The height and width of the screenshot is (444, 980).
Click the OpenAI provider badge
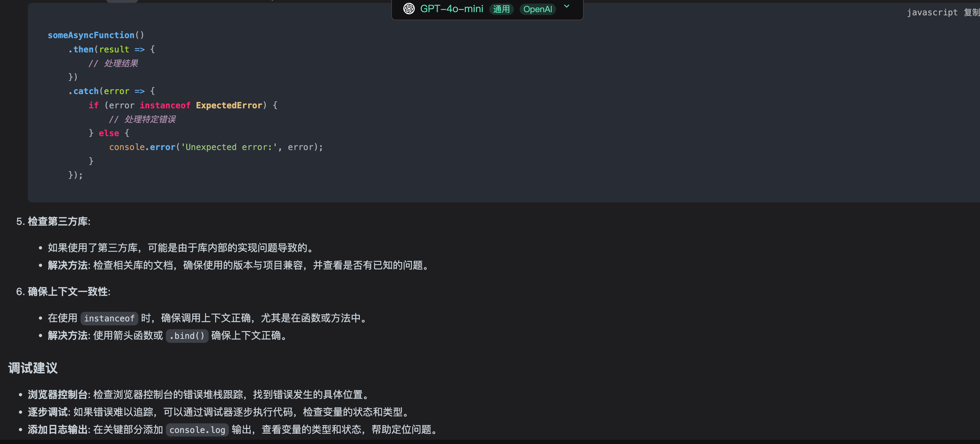537,9
